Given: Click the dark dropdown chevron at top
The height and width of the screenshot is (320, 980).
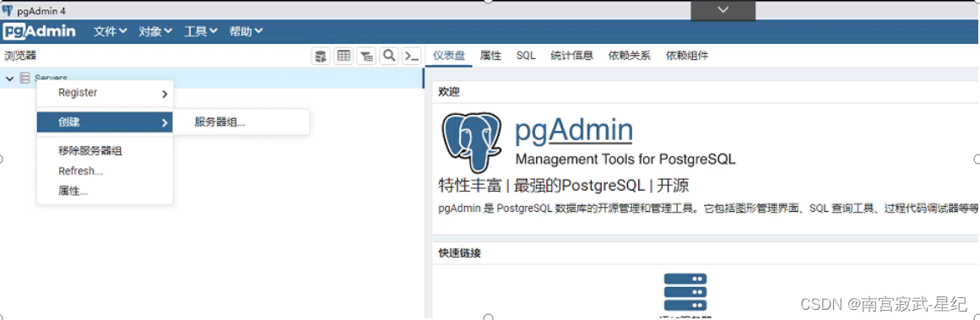Looking at the screenshot, I should click(723, 10).
